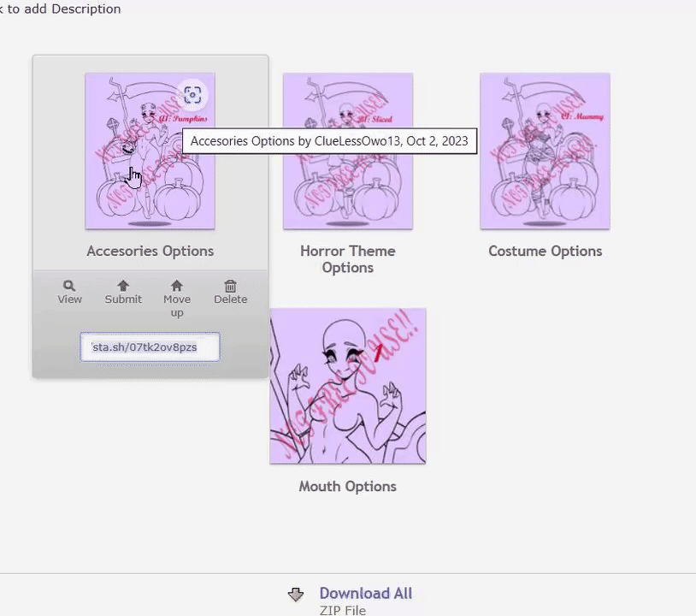Click the Mouth Options title text

(347, 487)
